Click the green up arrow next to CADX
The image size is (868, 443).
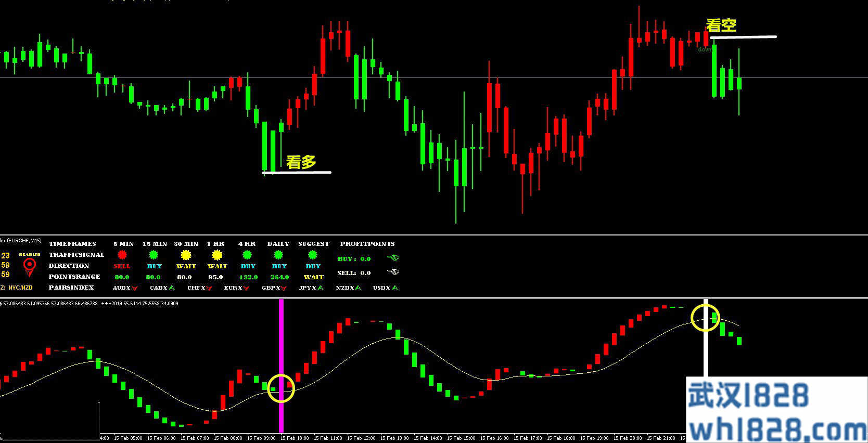[172, 288]
